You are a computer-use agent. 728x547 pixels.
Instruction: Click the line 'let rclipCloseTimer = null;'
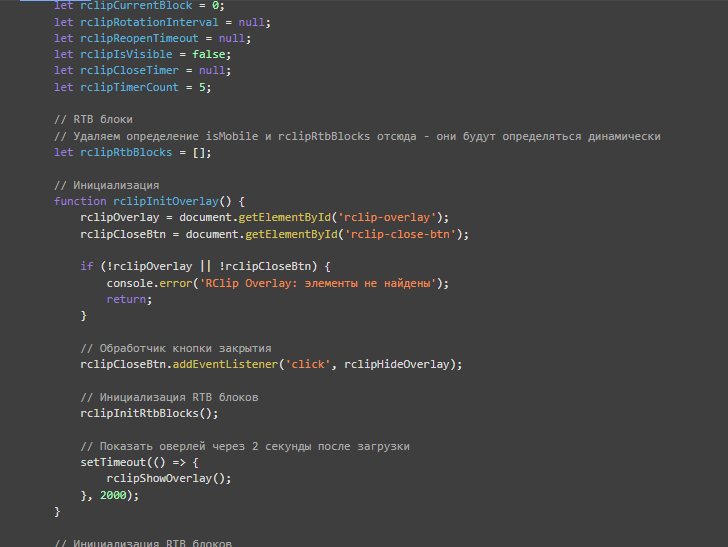coord(142,71)
